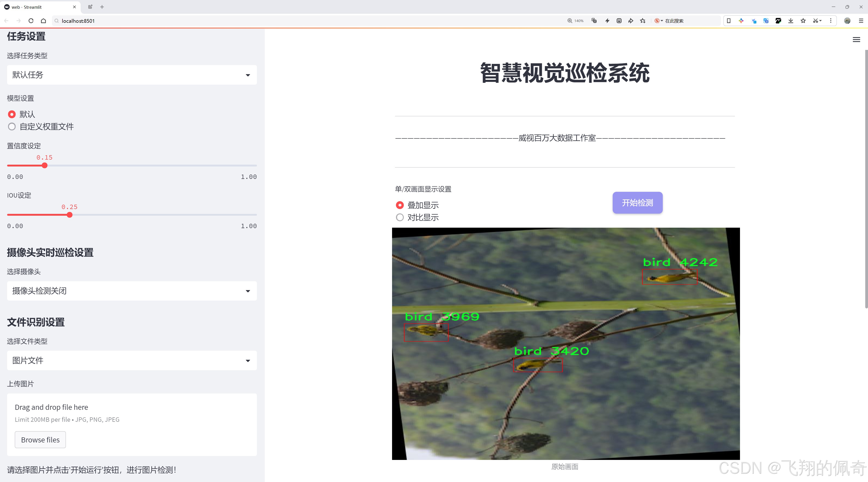868x482 pixels.
Task: Select the 默认 model radio button
Action: coord(12,114)
